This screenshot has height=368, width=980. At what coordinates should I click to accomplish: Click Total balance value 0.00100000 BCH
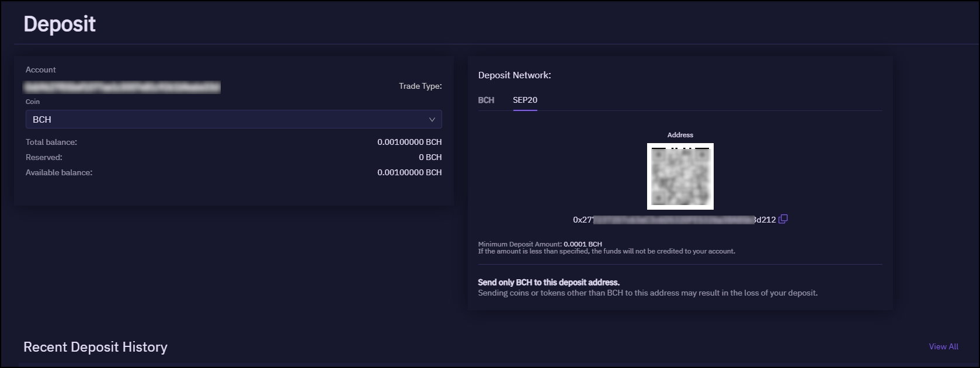coord(409,142)
